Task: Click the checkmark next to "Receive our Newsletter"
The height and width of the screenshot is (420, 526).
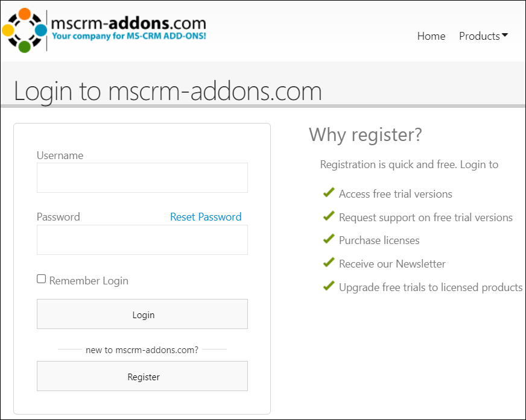Action: point(329,263)
